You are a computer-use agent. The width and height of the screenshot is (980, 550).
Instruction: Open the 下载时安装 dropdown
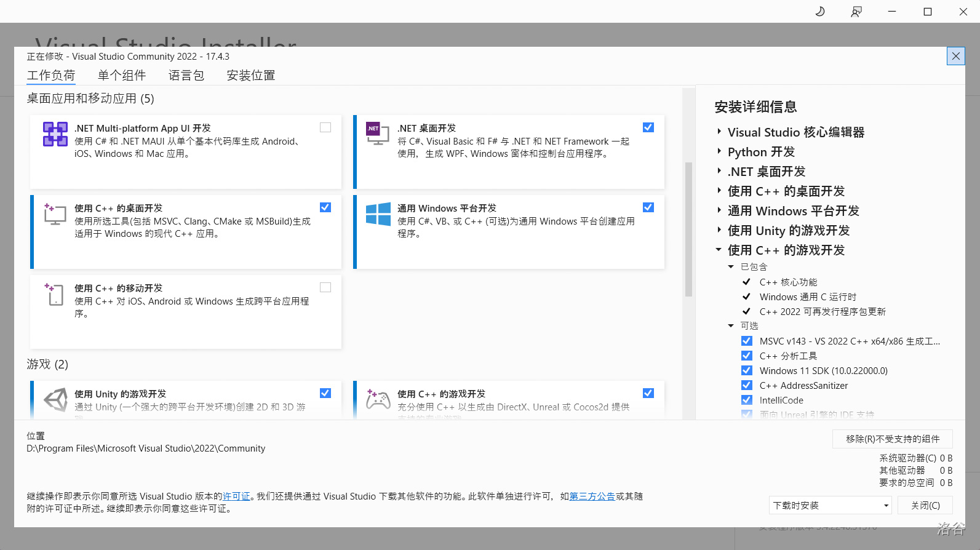[x=830, y=505]
